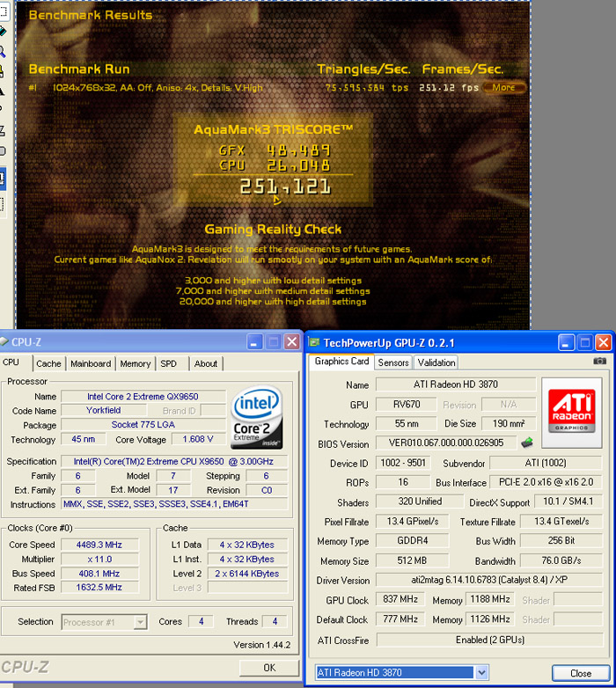Click the multiplier value 'x 11.0'

point(99,559)
